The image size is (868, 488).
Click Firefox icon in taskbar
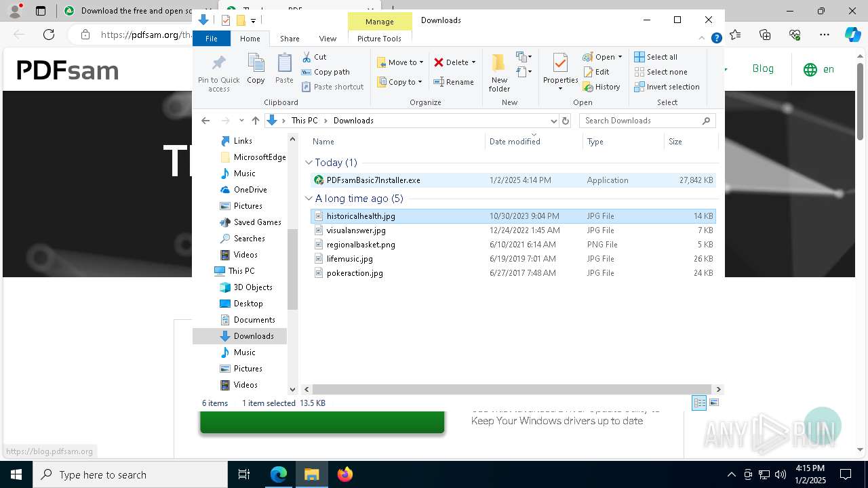point(344,474)
